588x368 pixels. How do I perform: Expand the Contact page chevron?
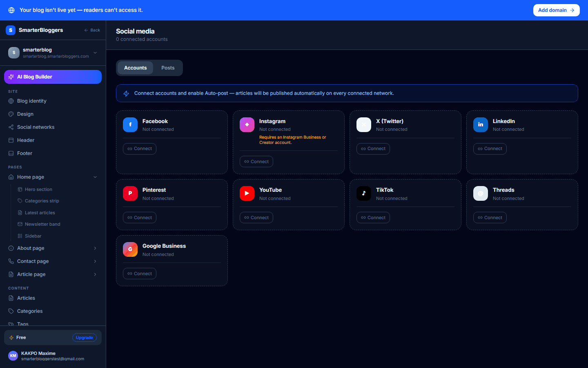pos(95,261)
